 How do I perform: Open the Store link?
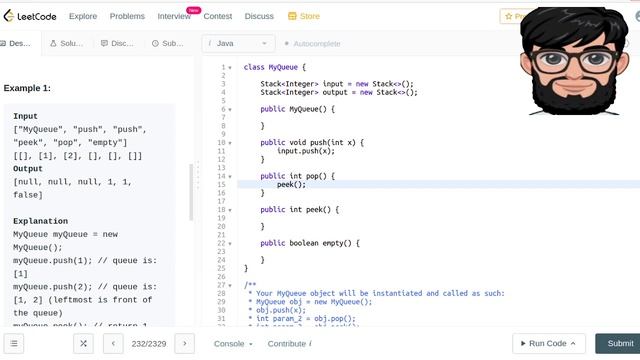coord(304,16)
